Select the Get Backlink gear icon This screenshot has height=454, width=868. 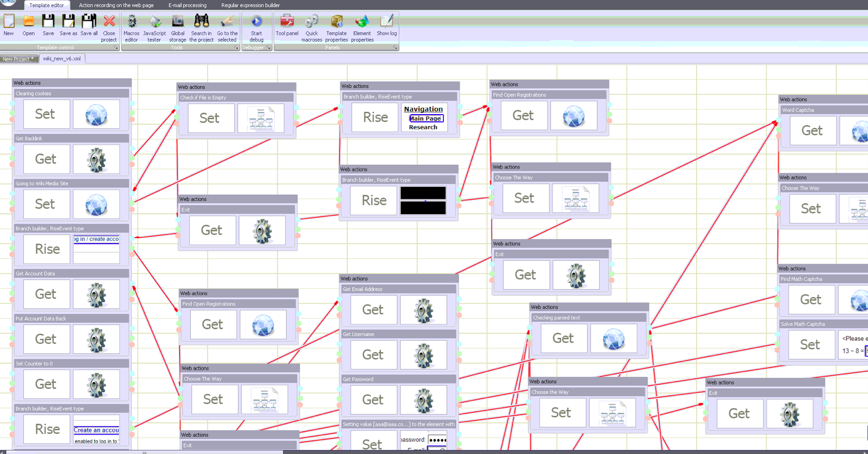point(96,160)
